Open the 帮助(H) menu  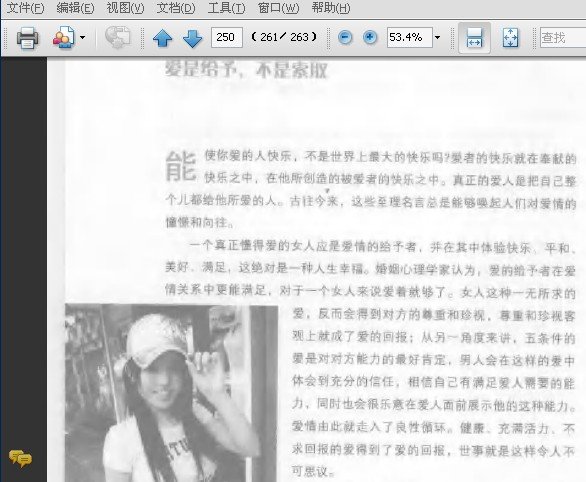point(331,8)
